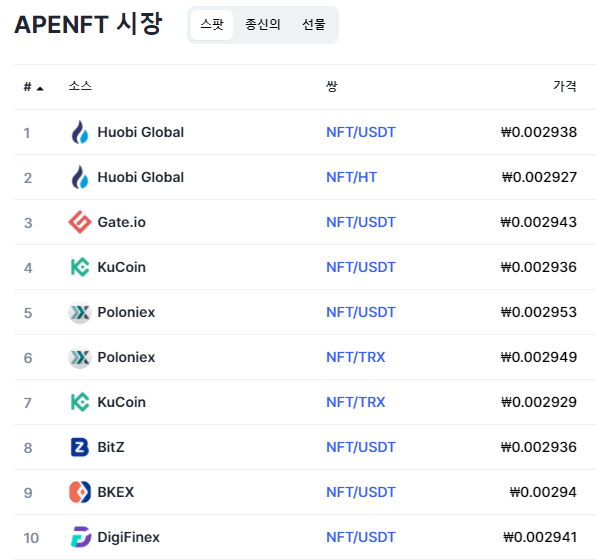Open NFT/USDT pair on BitZ

[361, 447]
